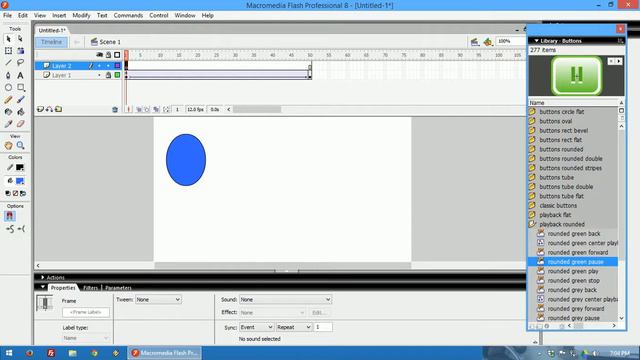Select the Selection arrow tool

pyautogui.click(x=9, y=39)
